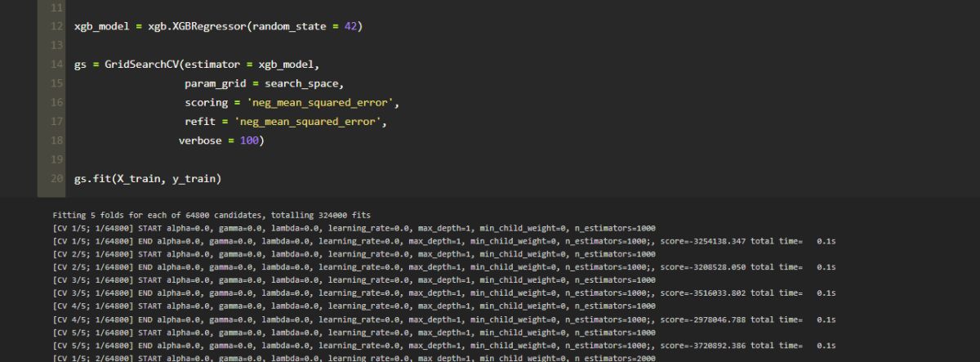Click the score value -3254138.347
This screenshot has height=362, width=980.
[718, 240]
